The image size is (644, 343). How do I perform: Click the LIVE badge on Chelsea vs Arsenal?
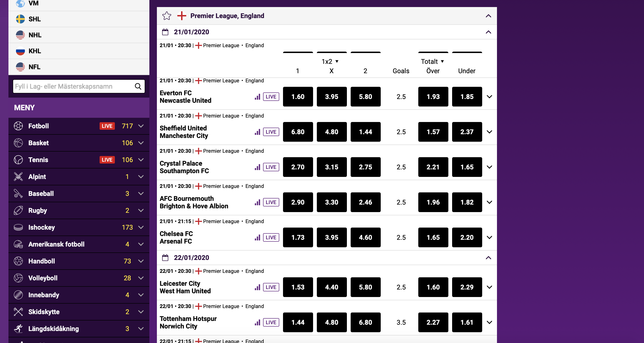[271, 238]
